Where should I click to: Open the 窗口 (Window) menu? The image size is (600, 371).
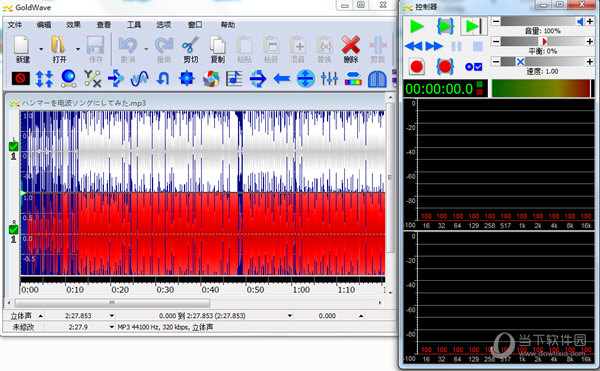tap(195, 25)
